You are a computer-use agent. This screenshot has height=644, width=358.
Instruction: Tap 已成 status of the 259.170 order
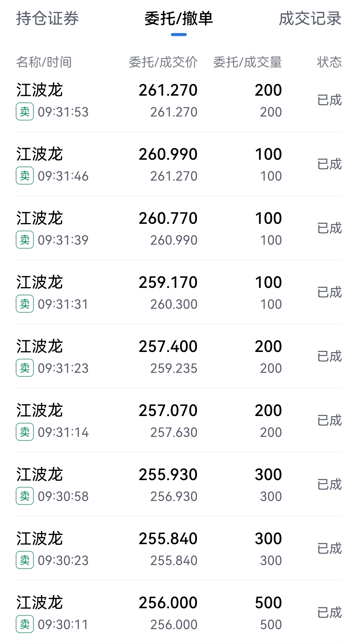329,292
